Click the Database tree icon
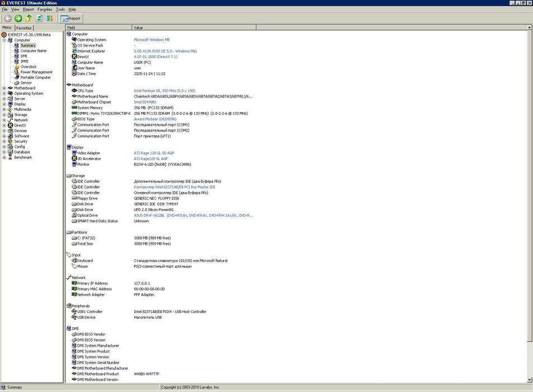533x392 pixels. pos(10,152)
